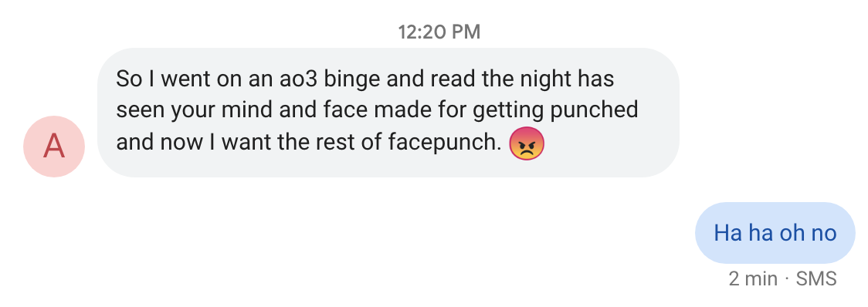
Task: Click the word "binge" in the first line
Action: point(352,80)
